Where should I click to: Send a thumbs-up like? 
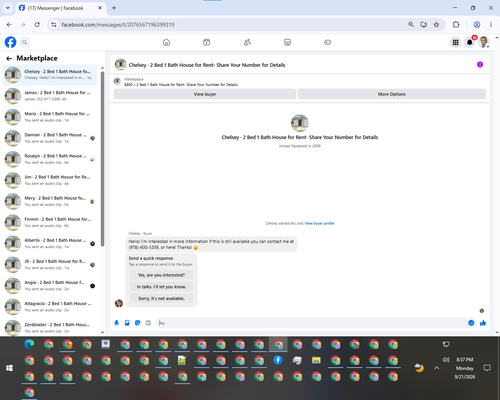[x=483, y=323]
